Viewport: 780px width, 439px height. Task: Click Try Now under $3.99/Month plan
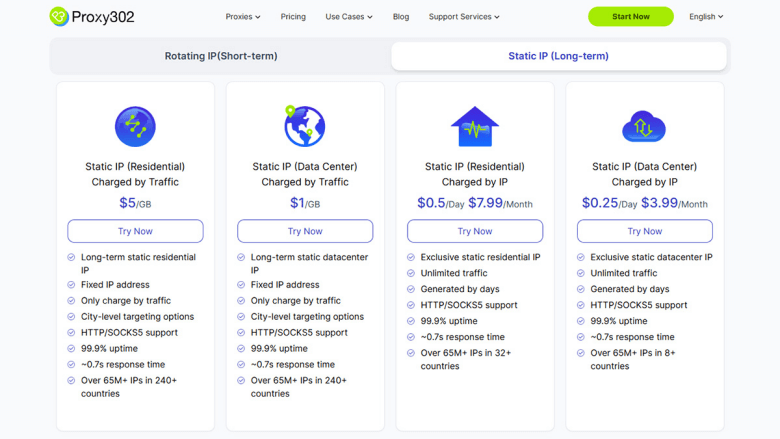click(x=645, y=231)
